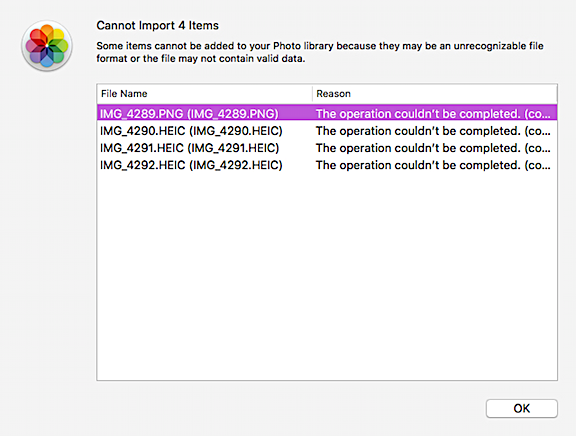Screen dimensions: 576x436
Task: Click the parenthesized (IMG_4290.HEIC) text
Action: click(236, 131)
